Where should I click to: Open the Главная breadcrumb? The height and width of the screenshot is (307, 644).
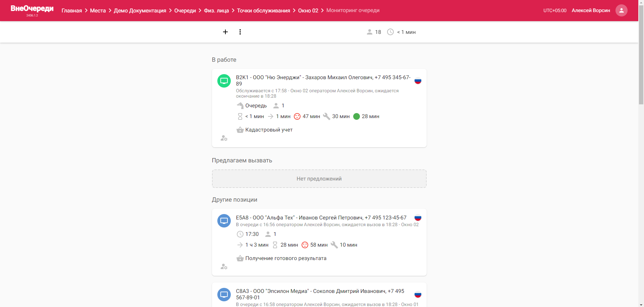point(72,10)
